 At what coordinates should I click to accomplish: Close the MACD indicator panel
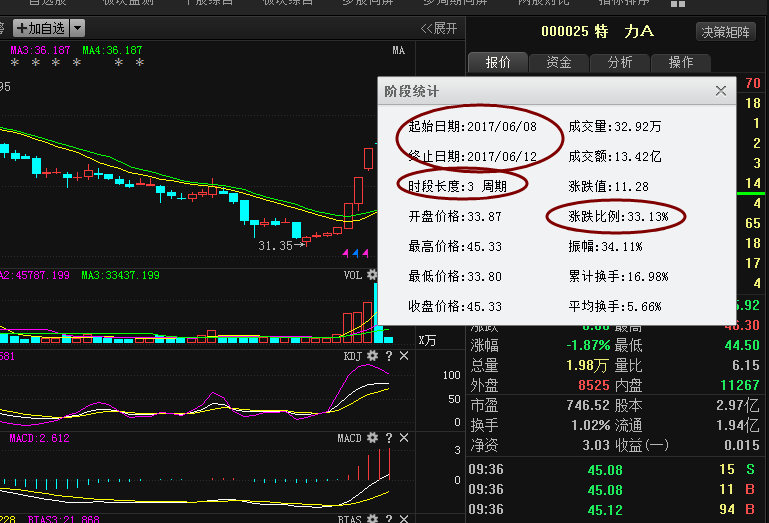pos(404,438)
